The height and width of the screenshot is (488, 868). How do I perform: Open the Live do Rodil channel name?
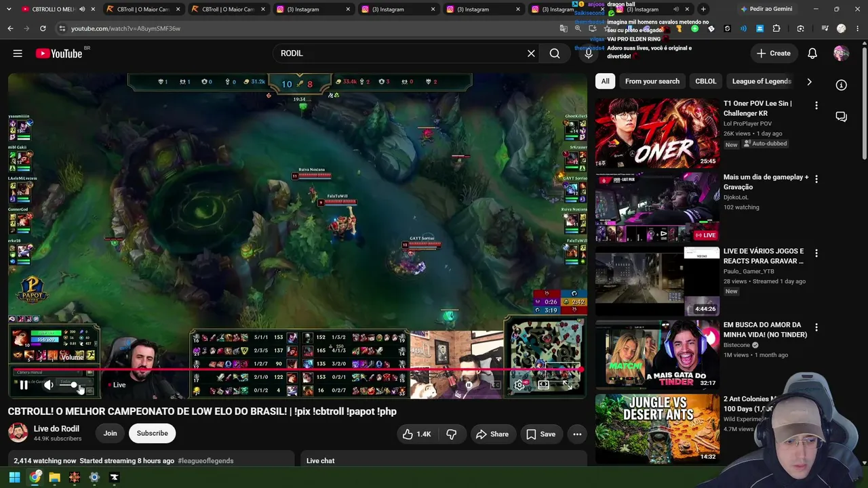tap(56, 428)
